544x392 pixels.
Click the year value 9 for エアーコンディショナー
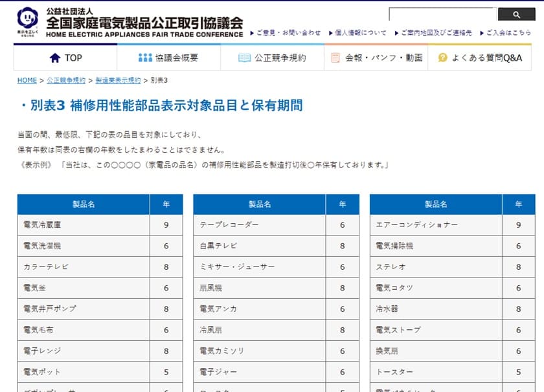click(x=518, y=225)
